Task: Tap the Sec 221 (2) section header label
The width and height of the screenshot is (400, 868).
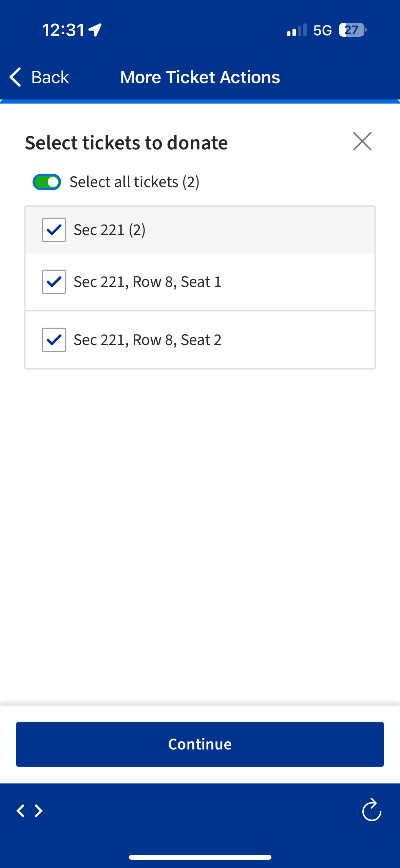Action: (110, 230)
